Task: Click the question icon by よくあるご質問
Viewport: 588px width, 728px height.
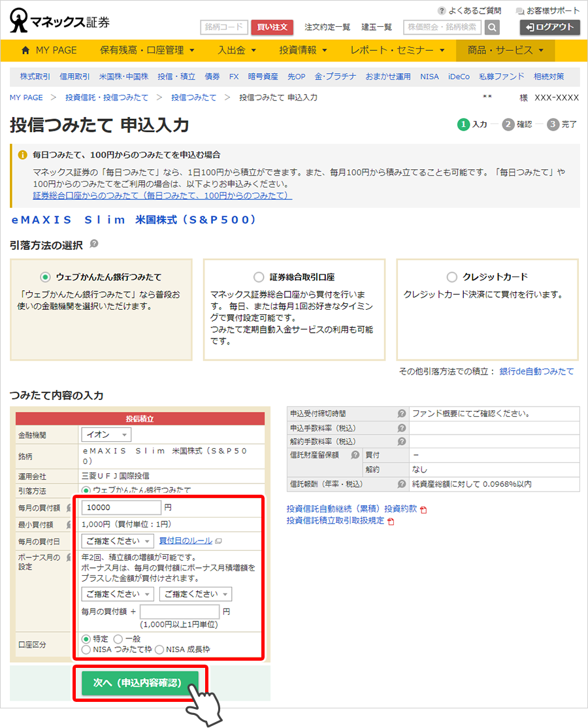Action: pos(442,10)
